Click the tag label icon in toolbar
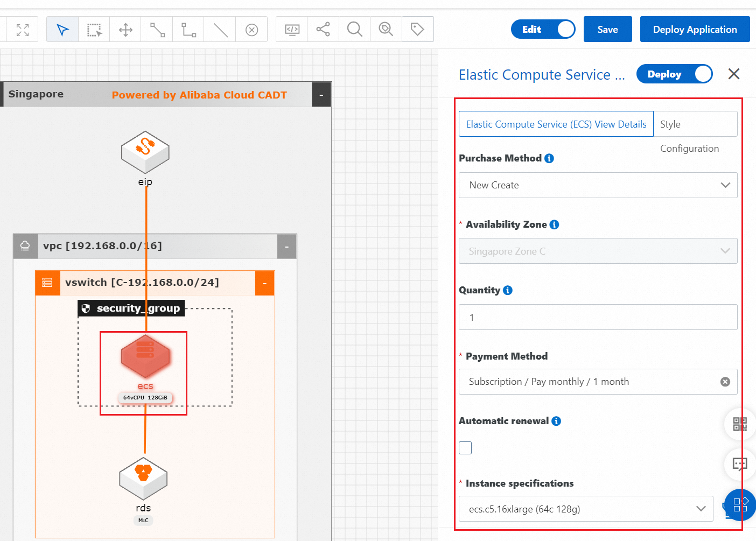Image resolution: width=756 pixels, height=541 pixels. [417, 30]
